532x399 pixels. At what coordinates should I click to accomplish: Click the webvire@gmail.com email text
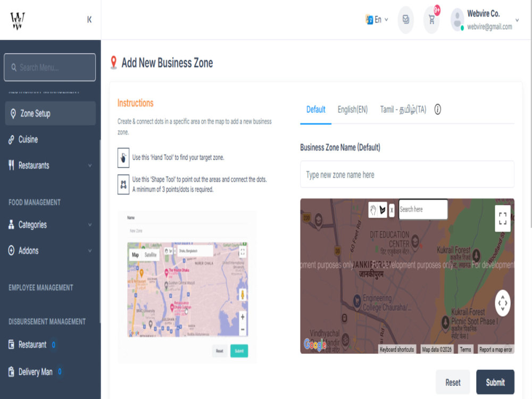tap(489, 27)
